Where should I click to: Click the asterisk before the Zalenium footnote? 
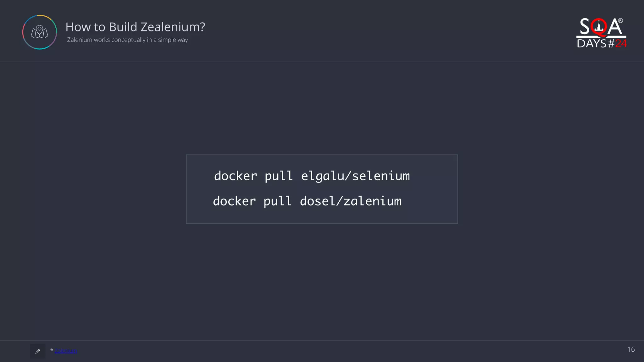coord(52,350)
